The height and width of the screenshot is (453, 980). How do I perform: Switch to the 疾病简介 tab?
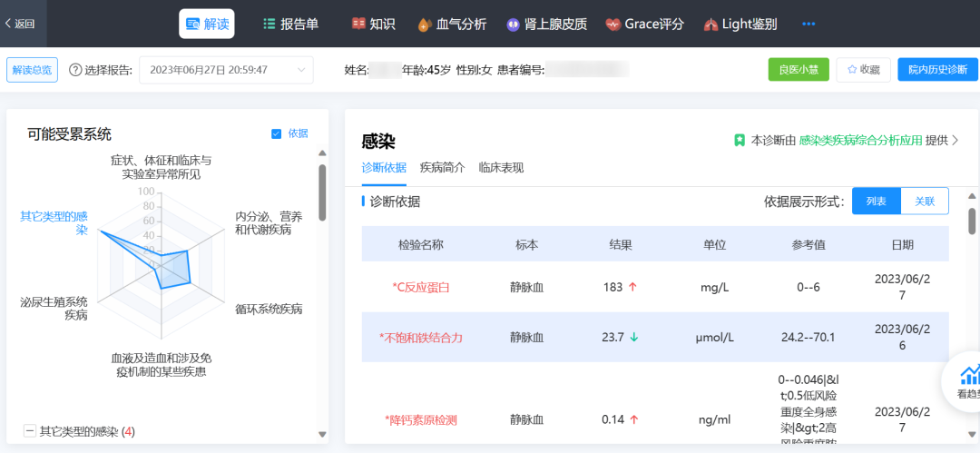(x=442, y=167)
